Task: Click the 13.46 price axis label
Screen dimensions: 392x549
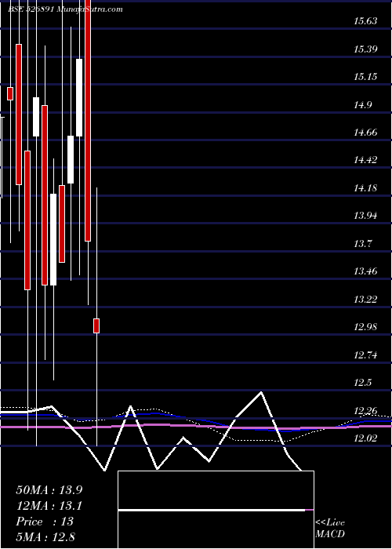Action: [365, 271]
